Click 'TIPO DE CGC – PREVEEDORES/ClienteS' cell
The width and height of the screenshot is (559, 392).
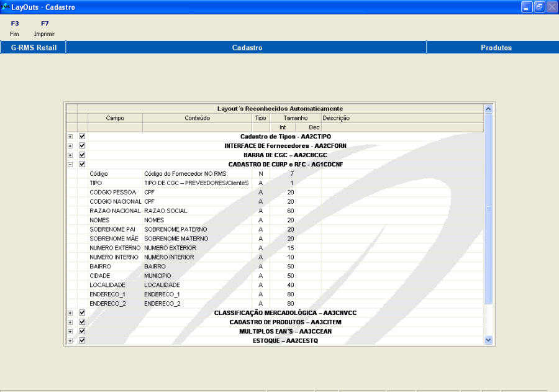197,183
